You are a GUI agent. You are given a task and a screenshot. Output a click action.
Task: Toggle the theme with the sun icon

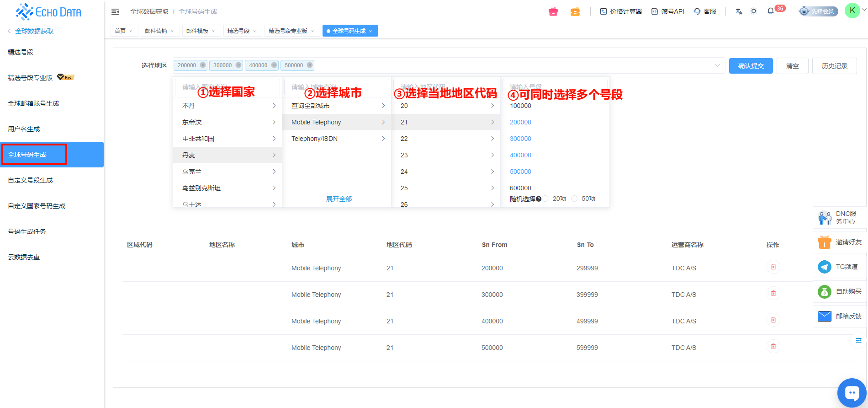click(x=754, y=11)
